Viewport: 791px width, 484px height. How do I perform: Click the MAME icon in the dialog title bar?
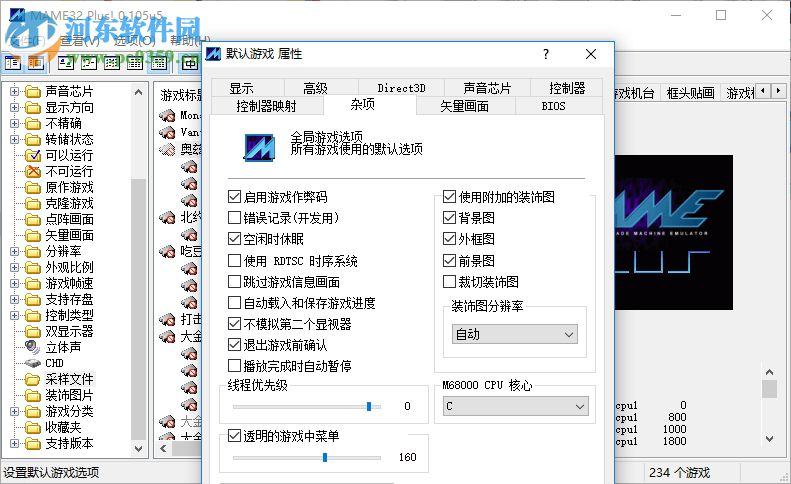(x=213, y=53)
